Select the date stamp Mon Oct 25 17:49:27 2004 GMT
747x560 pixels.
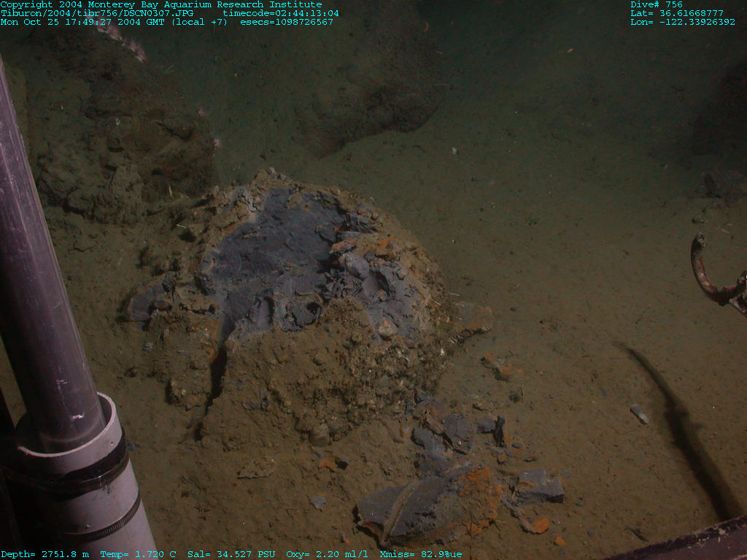82,22
